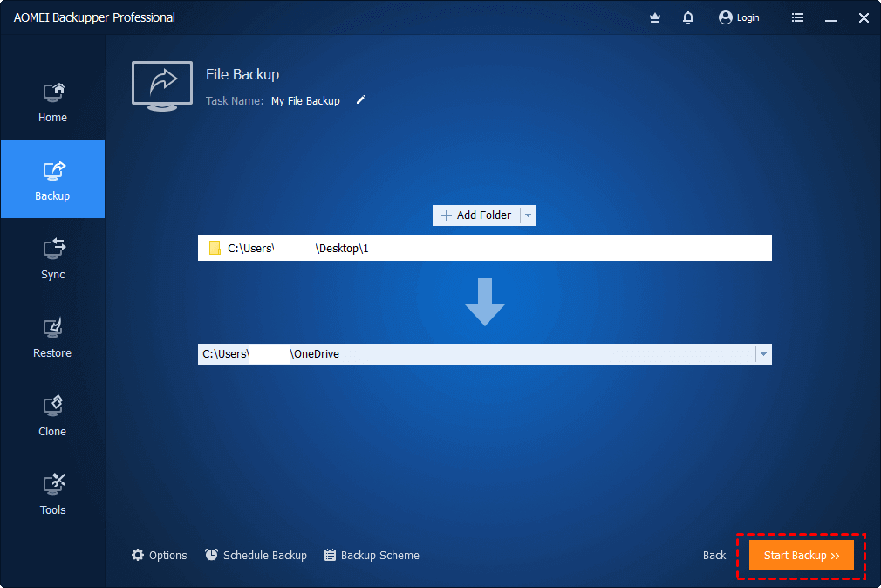Open Schedule Backup settings

[x=256, y=556]
